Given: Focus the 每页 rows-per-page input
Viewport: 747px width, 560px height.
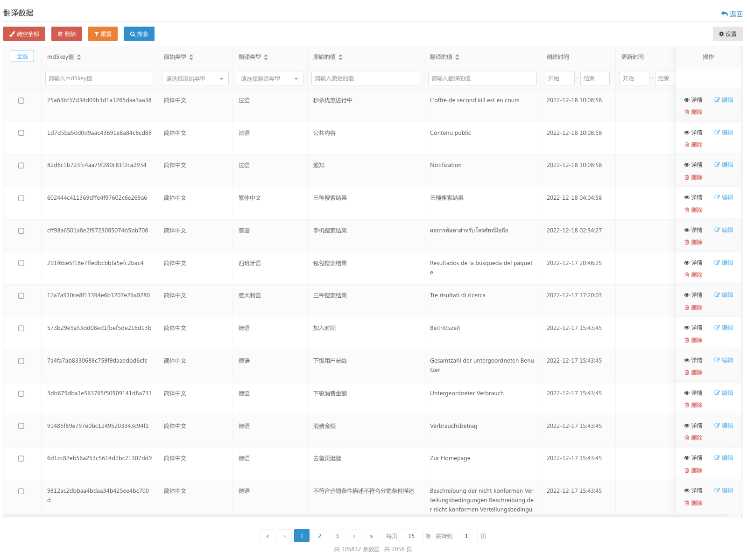Looking at the screenshot, I should tap(411, 536).
